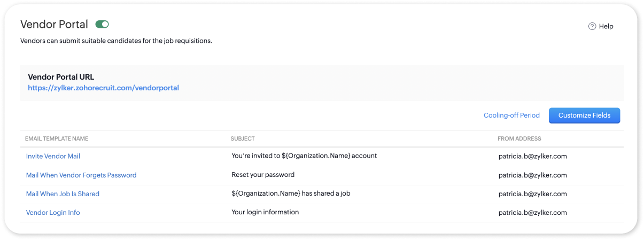This screenshot has height=240, width=644.
Task: Select subject "${Organization.Name} has shared a job"
Action: [x=291, y=193]
